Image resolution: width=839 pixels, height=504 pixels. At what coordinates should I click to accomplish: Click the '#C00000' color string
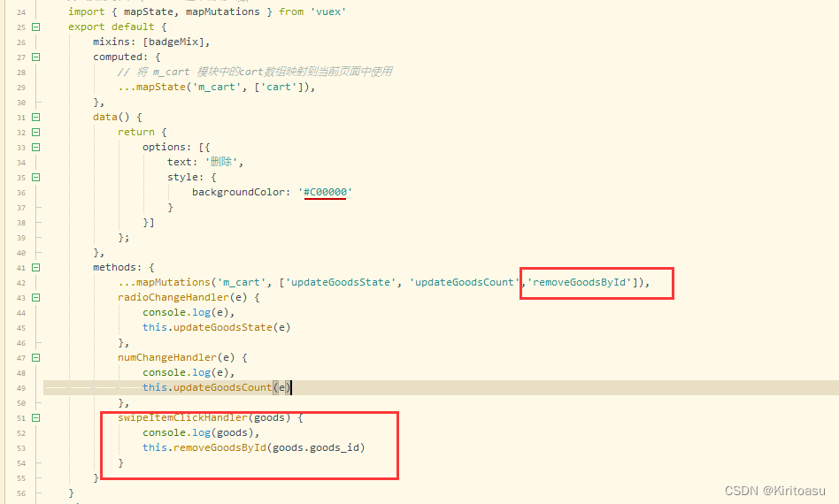coord(325,192)
